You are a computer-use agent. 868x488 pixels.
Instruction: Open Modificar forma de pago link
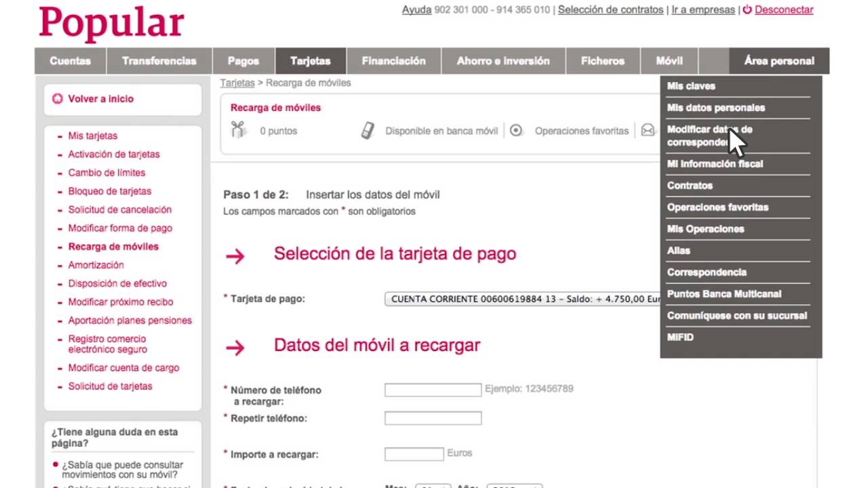pos(120,228)
